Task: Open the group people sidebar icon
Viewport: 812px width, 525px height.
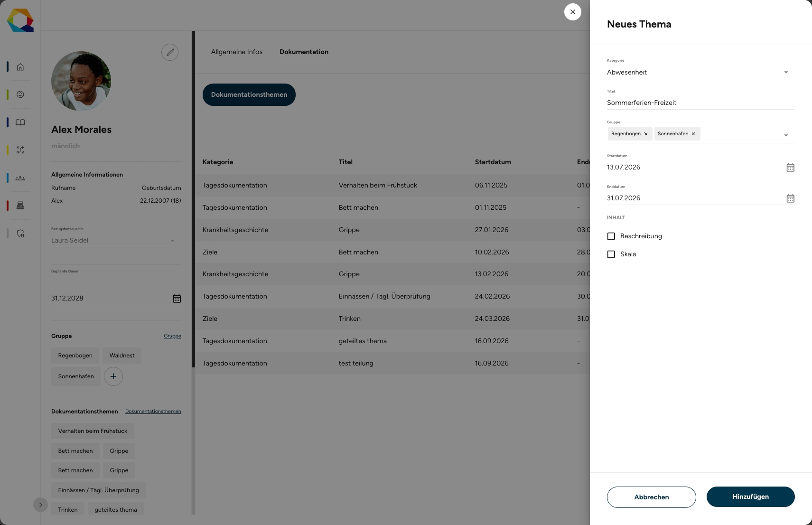Action: pyautogui.click(x=20, y=178)
